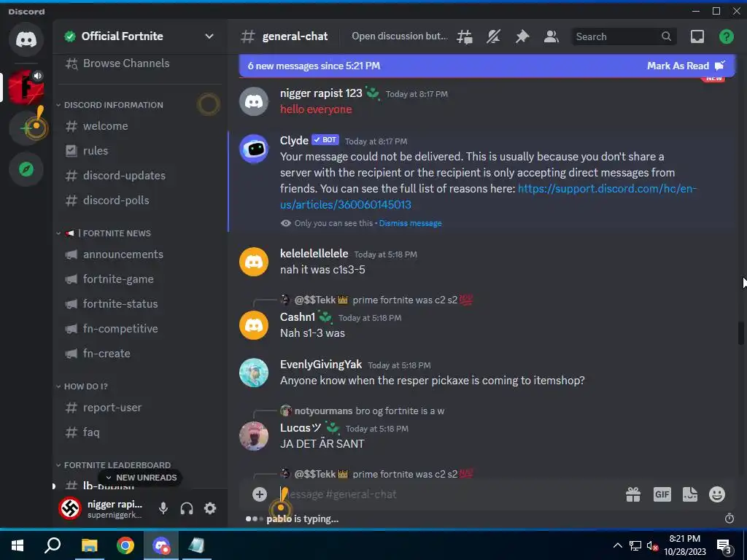Open the welcome channel

[140, 126]
